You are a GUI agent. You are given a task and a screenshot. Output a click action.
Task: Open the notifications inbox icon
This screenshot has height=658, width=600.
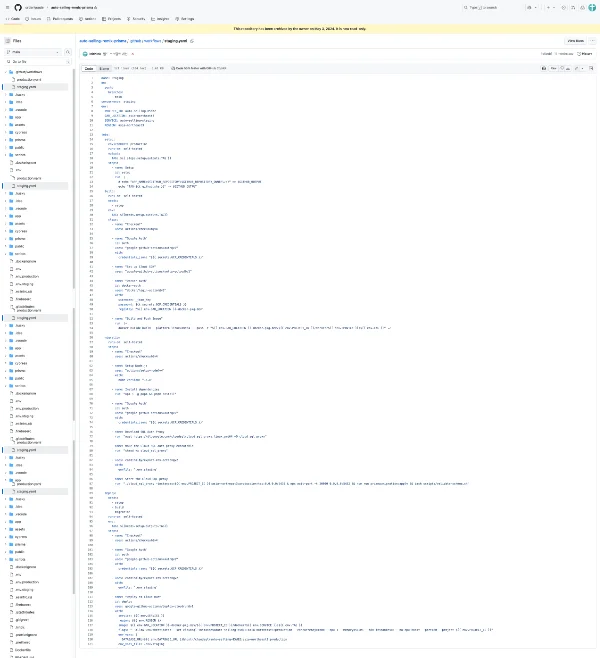582,8
